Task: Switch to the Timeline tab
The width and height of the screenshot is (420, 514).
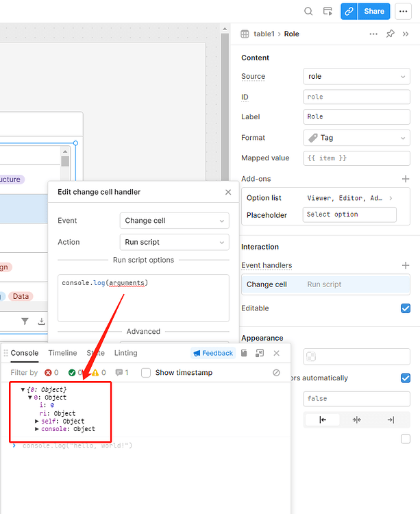Action: [62, 353]
